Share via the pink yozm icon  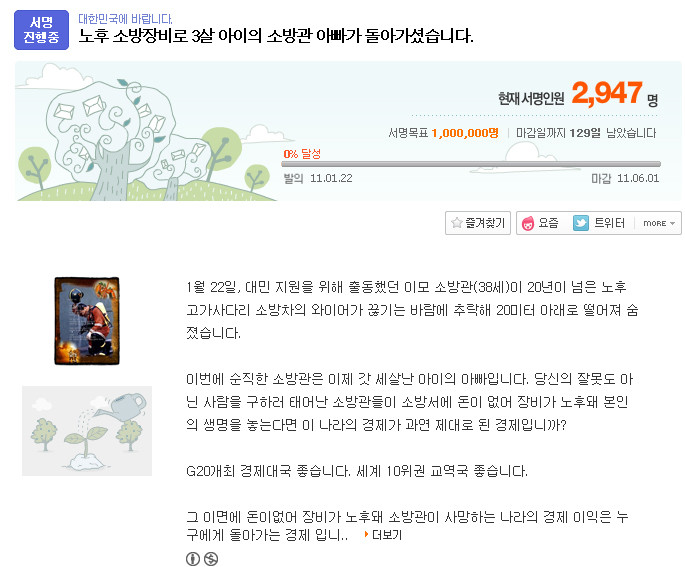(528, 223)
